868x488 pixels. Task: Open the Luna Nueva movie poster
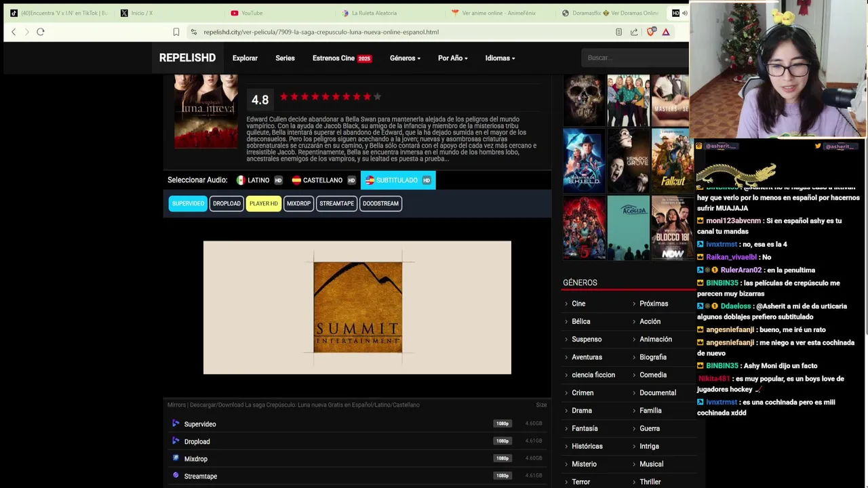205,111
